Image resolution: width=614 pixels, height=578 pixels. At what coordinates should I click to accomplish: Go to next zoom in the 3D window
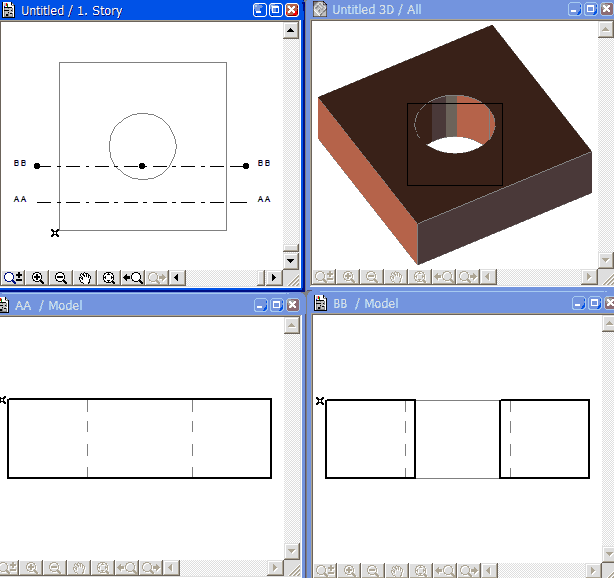click(468, 277)
